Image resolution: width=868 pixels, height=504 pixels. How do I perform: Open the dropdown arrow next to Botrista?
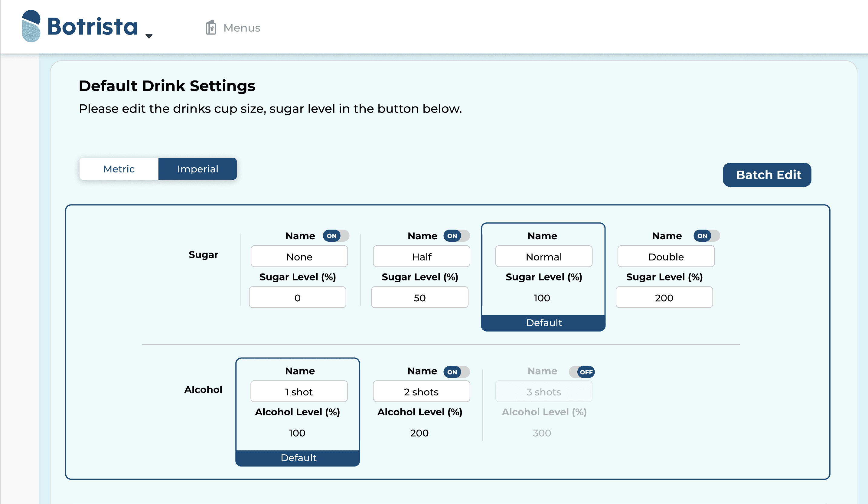pos(149,36)
